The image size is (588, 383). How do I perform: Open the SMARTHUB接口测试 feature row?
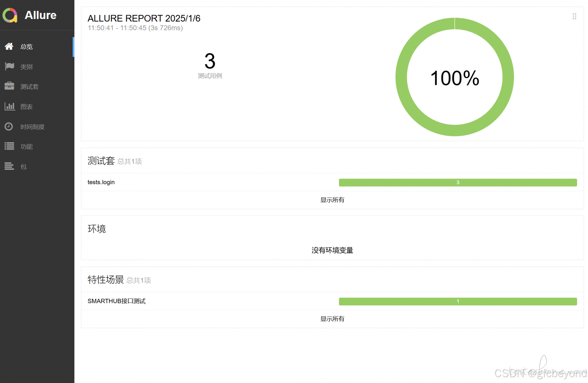[x=332, y=301]
